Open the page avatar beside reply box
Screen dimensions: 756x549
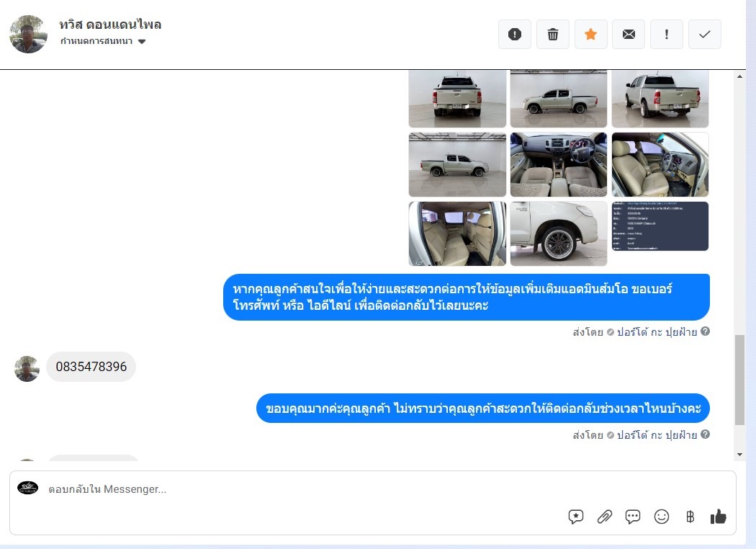(28, 488)
